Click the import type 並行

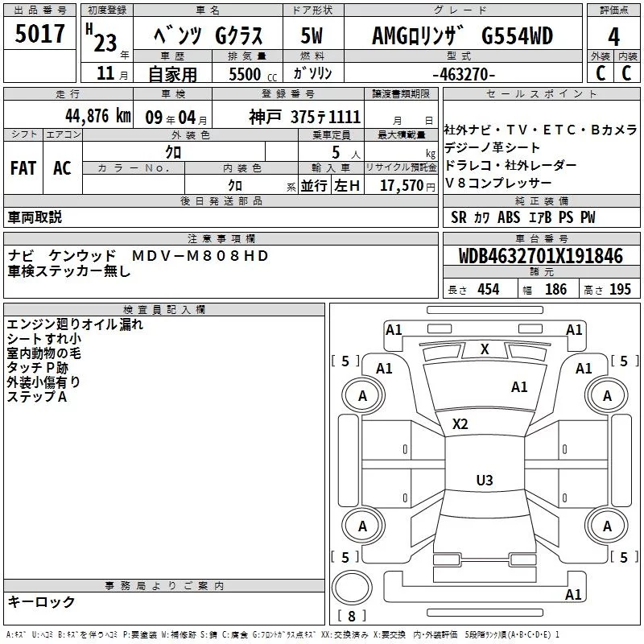[314, 186]
